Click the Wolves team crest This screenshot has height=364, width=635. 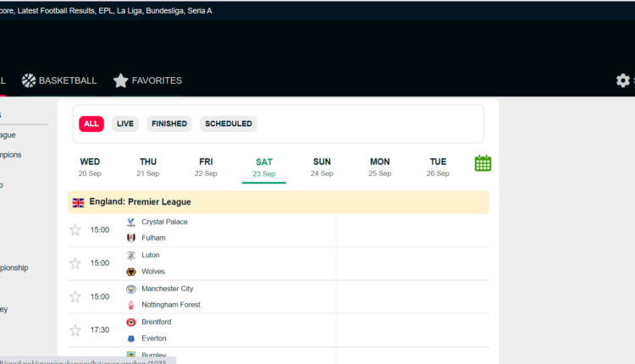coord(130,272)
